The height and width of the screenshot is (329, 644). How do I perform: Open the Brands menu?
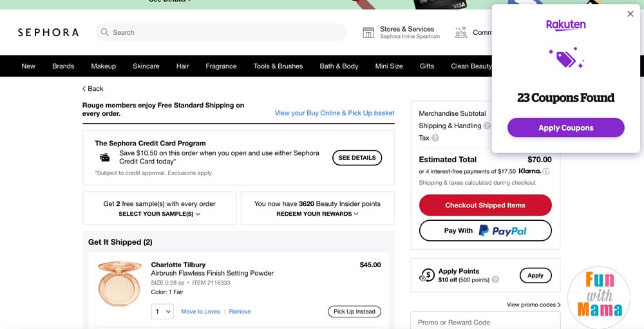click(63, 66)
